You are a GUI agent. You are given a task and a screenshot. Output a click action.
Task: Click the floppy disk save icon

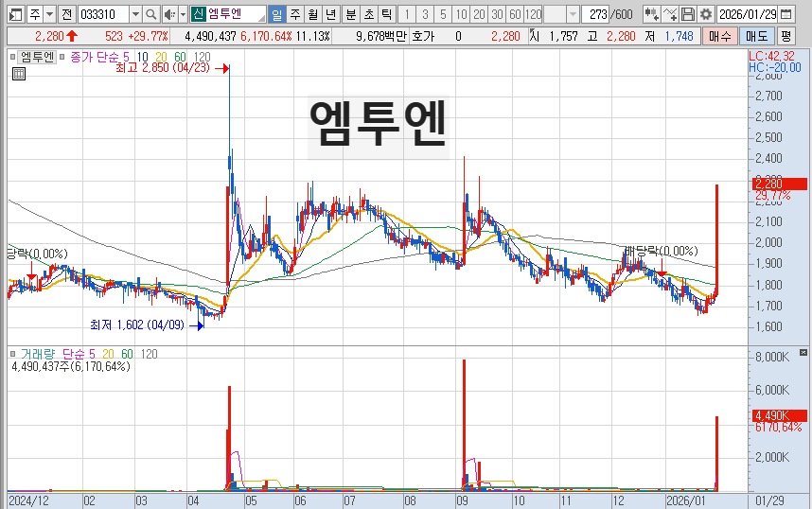[688, 14]
